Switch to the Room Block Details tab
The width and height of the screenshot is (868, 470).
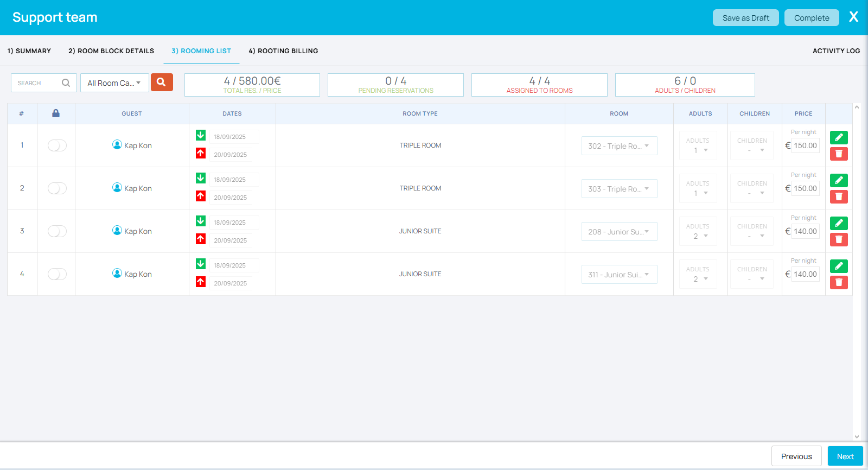[x=111, y=51]
